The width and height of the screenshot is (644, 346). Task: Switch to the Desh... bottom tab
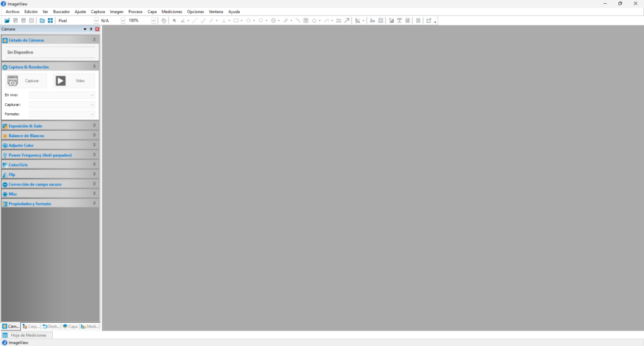[x=51, y=326]
